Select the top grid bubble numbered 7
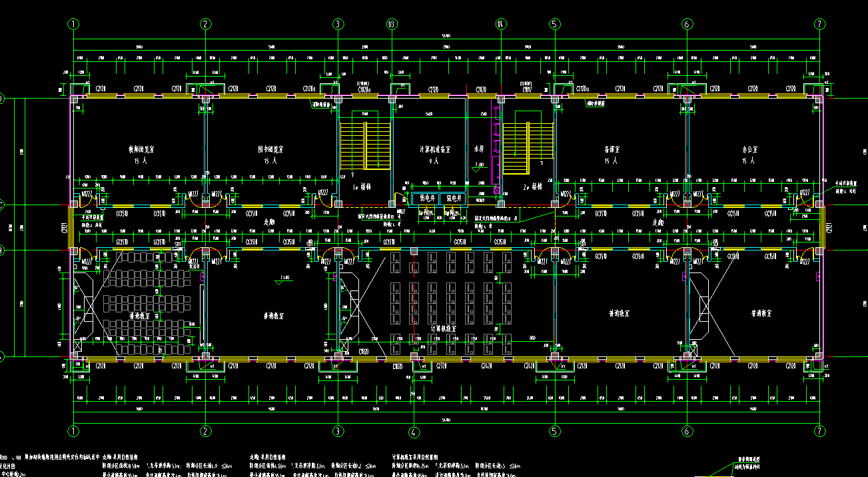This screenshot has width=868, height=477. [x=819, y=24]
